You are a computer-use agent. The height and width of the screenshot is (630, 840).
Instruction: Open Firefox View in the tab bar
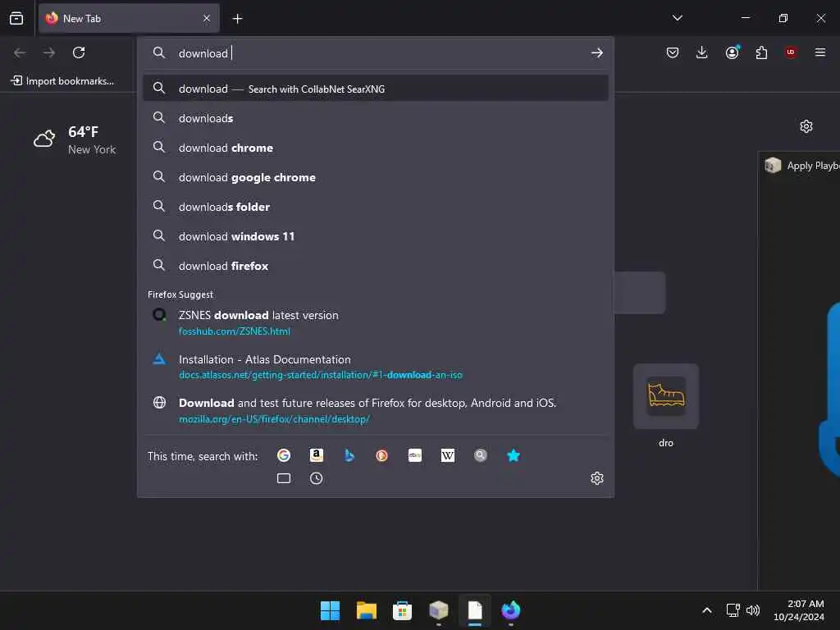[x=16, y=18]
